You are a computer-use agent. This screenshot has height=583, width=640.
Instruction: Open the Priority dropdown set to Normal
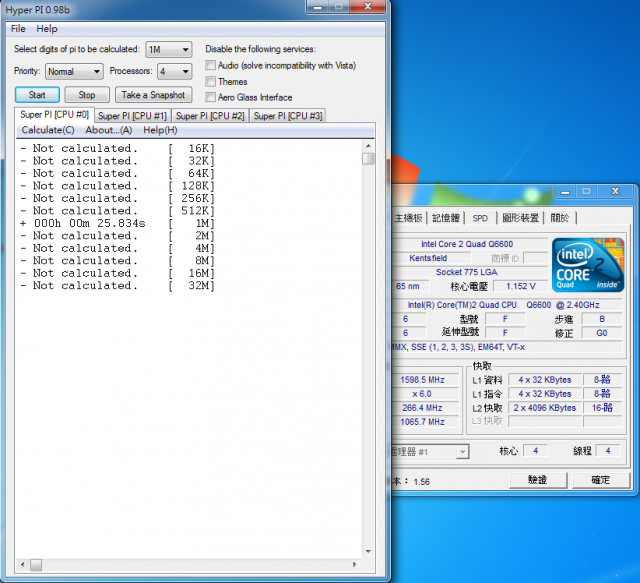pos(74,71)
